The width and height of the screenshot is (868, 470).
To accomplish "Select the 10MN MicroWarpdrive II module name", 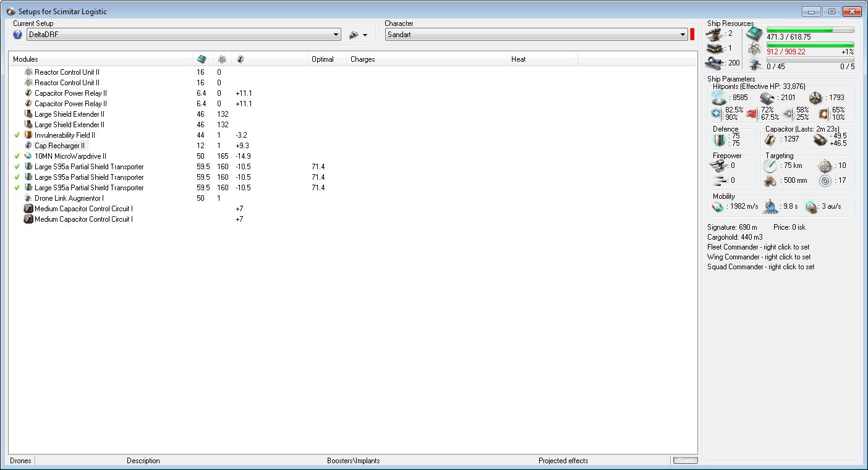I will 70,156.
